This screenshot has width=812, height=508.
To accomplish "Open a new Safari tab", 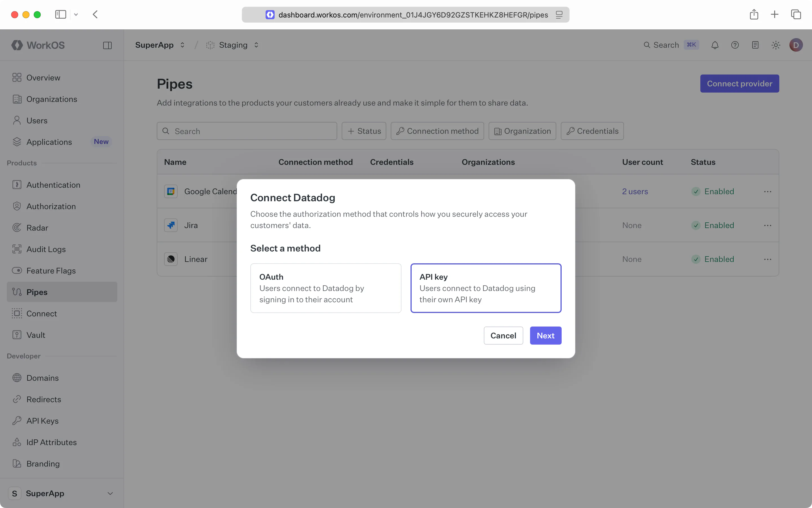I will (x=775, y=14).
